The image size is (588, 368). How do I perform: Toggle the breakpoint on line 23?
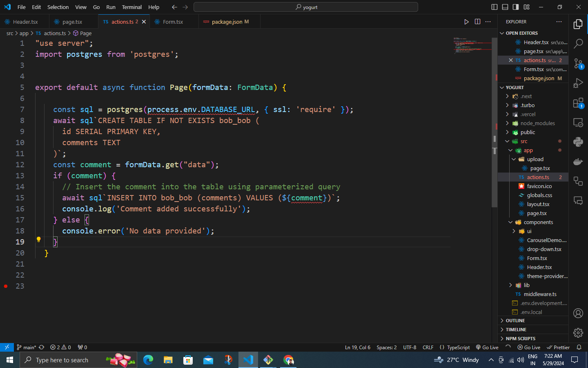6,286
